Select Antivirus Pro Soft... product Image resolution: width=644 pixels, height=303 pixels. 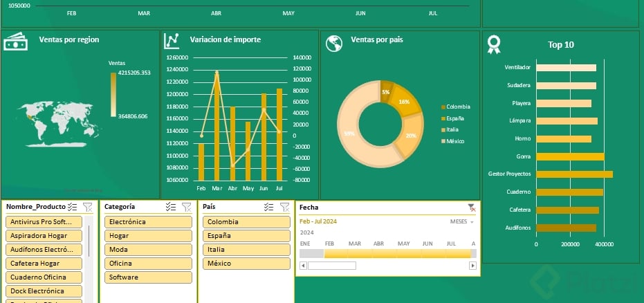(44, 222)
